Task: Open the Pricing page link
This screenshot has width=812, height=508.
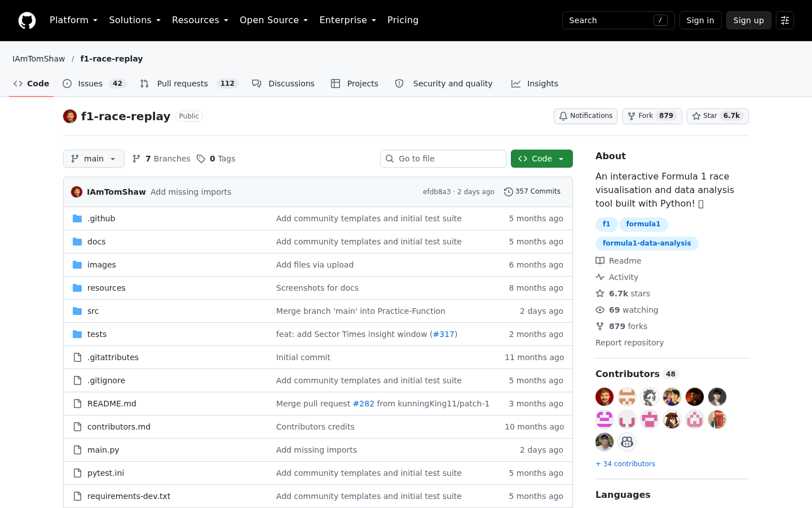Action: (403, 20)
